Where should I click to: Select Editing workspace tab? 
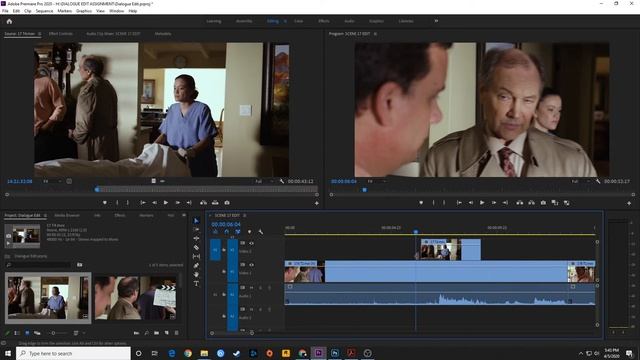tap(273, 21)
